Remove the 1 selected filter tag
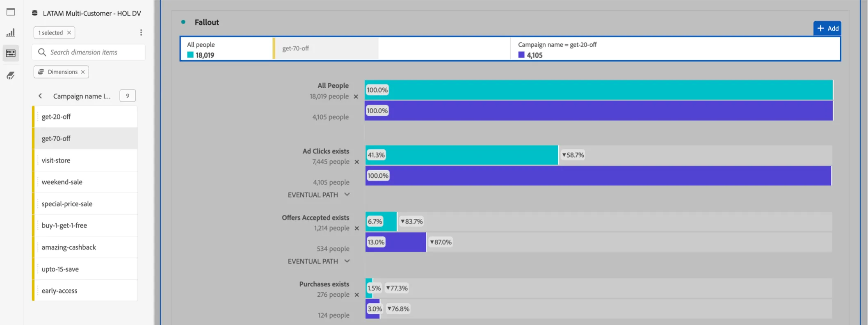 pos(69,32)
